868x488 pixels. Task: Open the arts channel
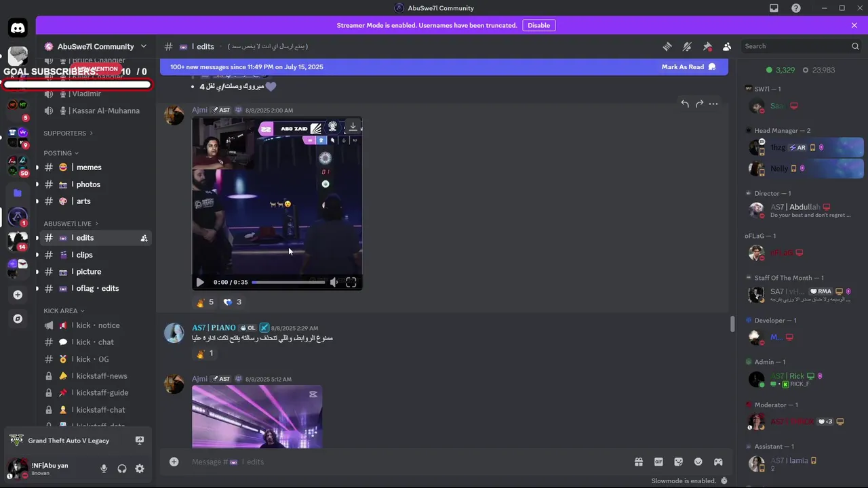[95, 201]
